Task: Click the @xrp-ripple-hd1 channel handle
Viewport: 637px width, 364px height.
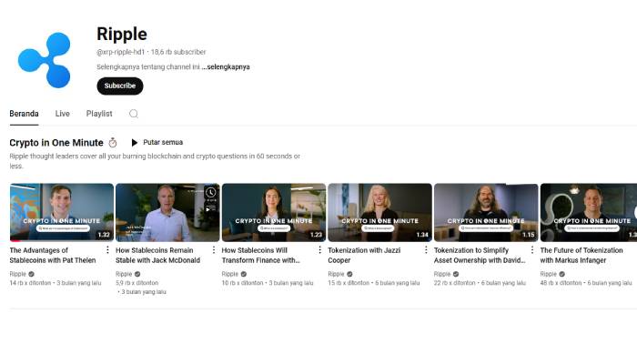Action: tap(121, 52)
